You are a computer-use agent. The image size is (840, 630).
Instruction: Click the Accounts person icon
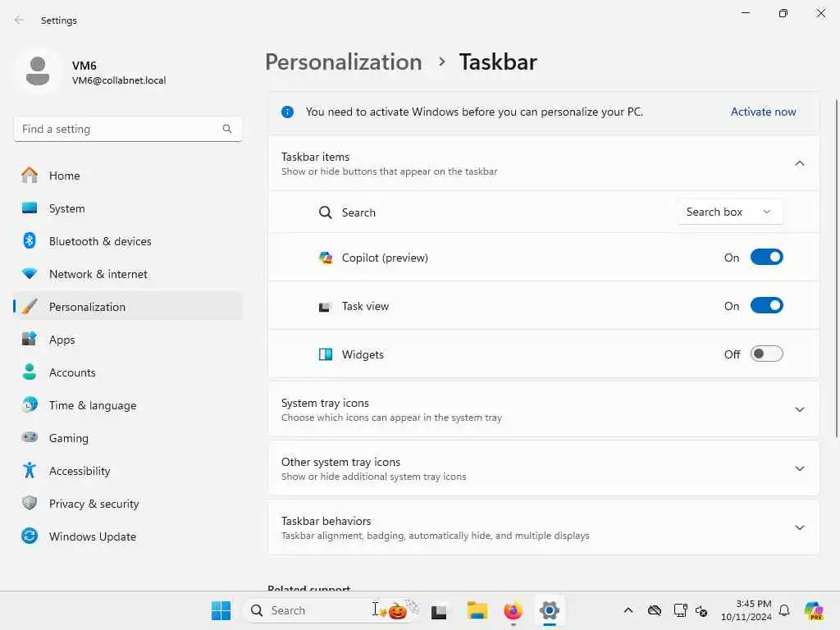pos(30,372)
